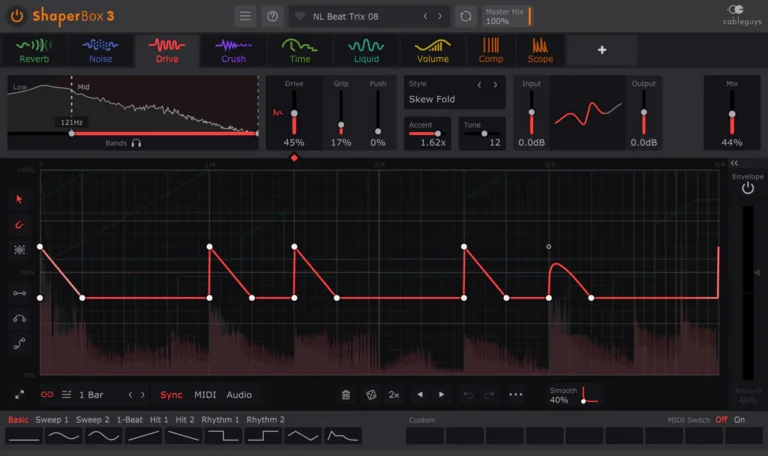Add a new shaper with plus button

pyautogui.click(x=602, y=50)
